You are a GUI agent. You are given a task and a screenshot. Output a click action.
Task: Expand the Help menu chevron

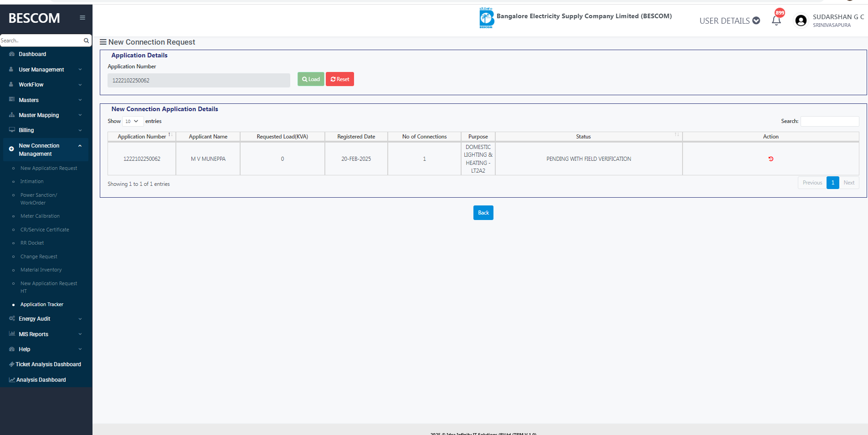pos(80,349)
